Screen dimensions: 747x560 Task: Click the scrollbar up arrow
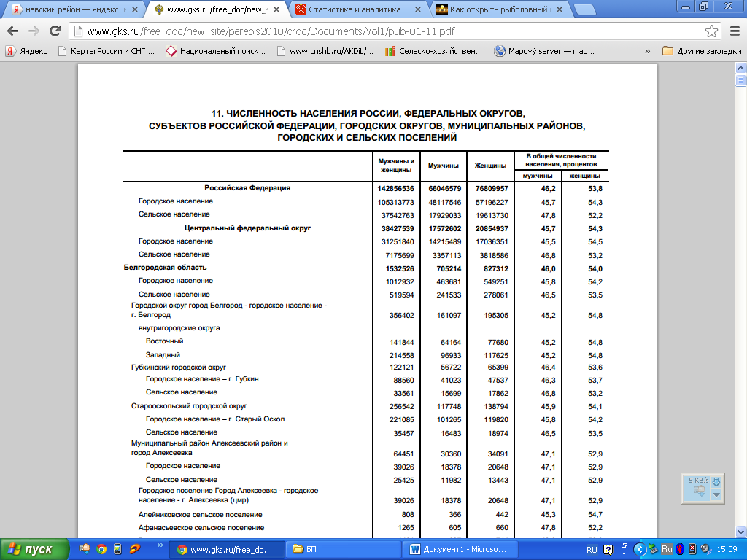pyautogui.click(x=740, y=68)
